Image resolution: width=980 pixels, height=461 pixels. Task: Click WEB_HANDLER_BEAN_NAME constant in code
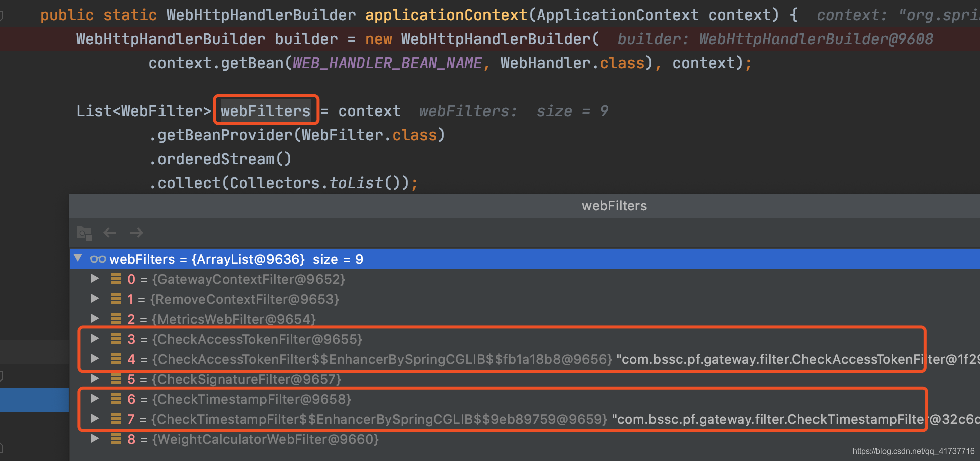point(387,63)
